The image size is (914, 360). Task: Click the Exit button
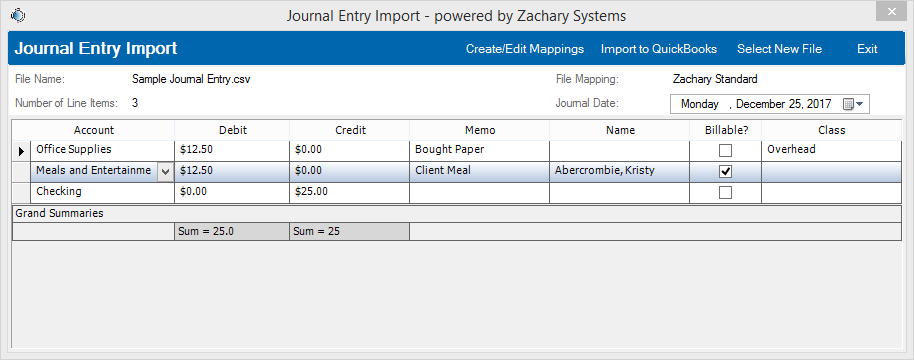coord(867,49)
